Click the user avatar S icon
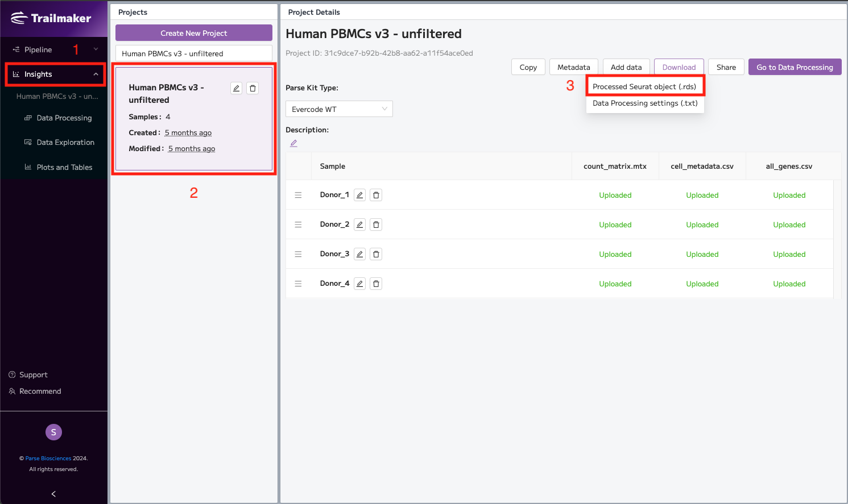This screenshot has width=848, height=504. click(53, 432)
